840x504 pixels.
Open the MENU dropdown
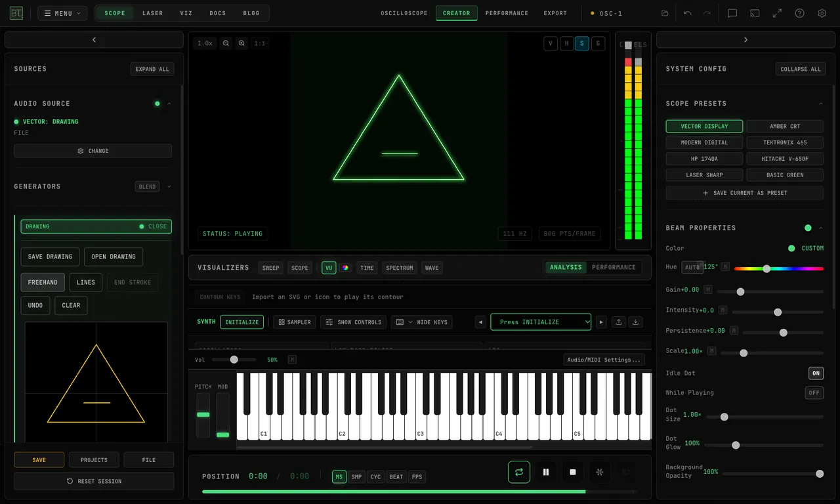[62, 13]
